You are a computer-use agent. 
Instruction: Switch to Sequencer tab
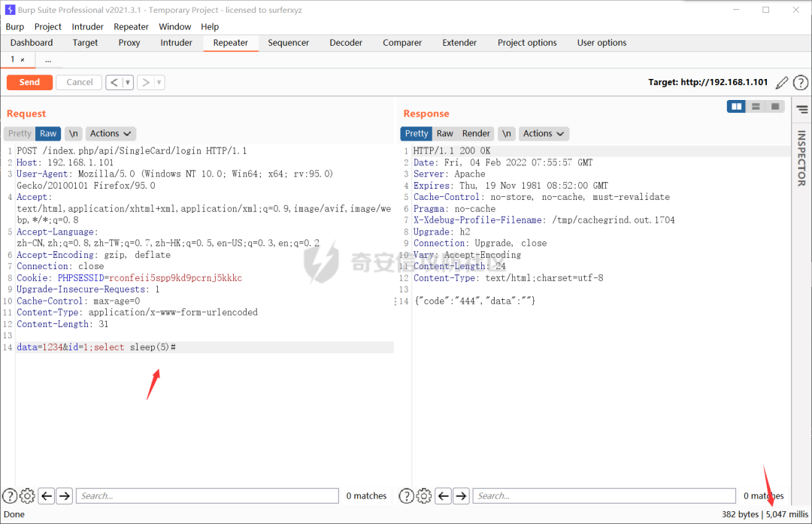pyautogui.click(x=289, y=43)
